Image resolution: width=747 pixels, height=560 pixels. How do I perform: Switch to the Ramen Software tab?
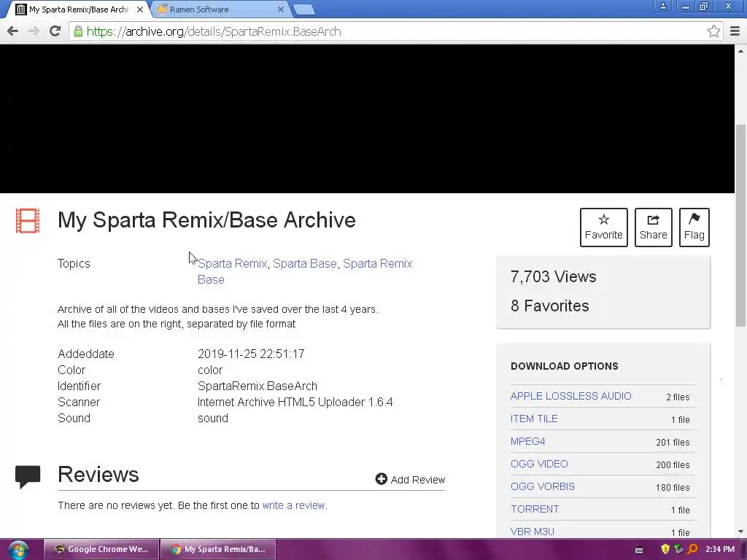pyautogui.click(x=219, y=9)
